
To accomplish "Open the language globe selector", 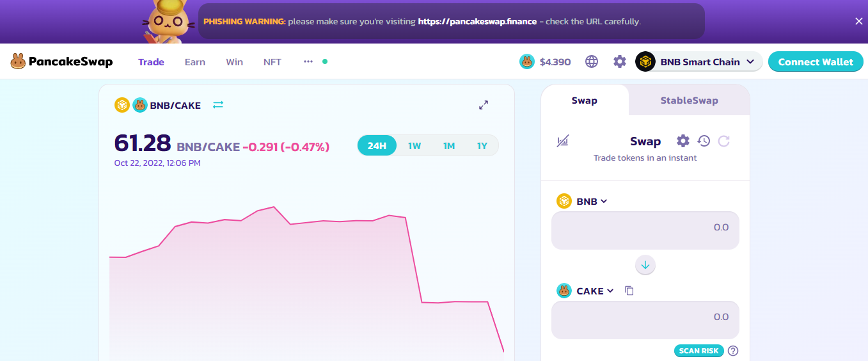I will (592, 62).
